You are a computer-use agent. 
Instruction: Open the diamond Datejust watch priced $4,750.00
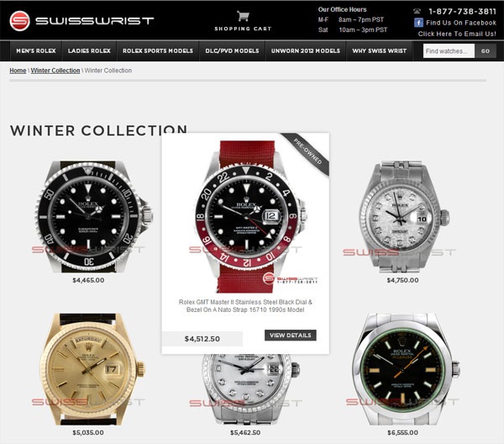(403, 217)
